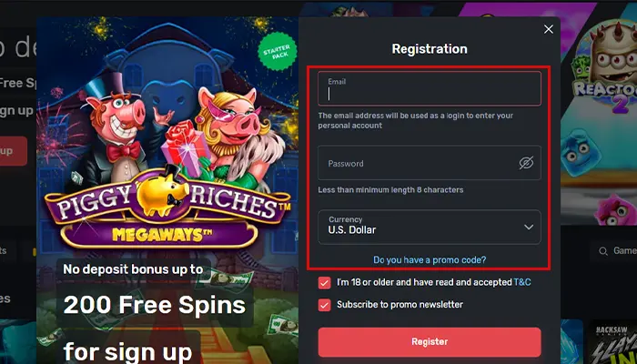The width and height of the screenshot is (637, 364).
Task: Click the search magnifier icon beside Game
Action: coord(603,251)
